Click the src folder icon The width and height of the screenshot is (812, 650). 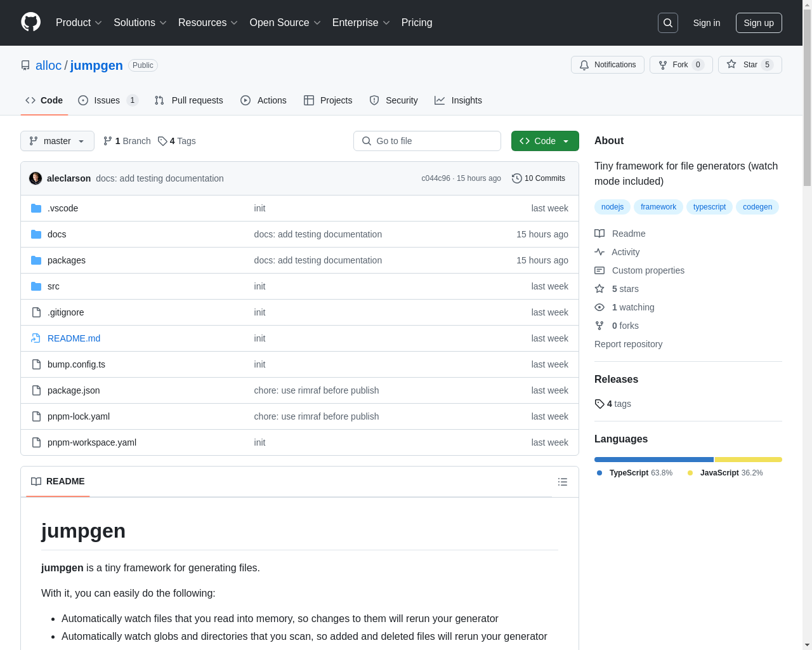pos(36,286)
